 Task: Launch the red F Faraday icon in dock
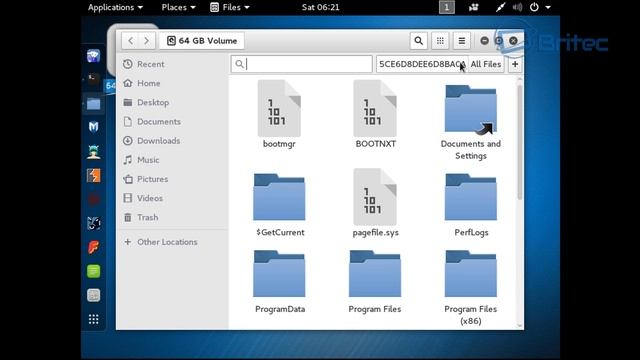(93, 247)
